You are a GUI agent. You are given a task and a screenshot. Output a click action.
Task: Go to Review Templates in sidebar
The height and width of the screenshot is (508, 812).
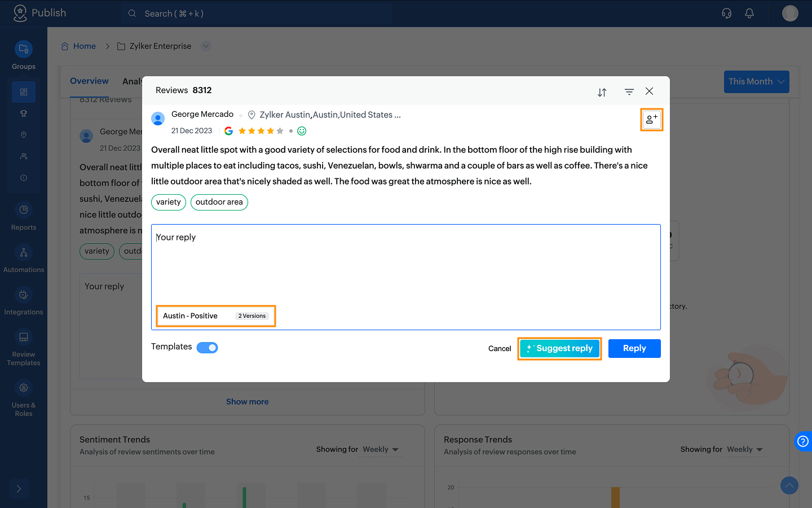[x=24, y=348]
